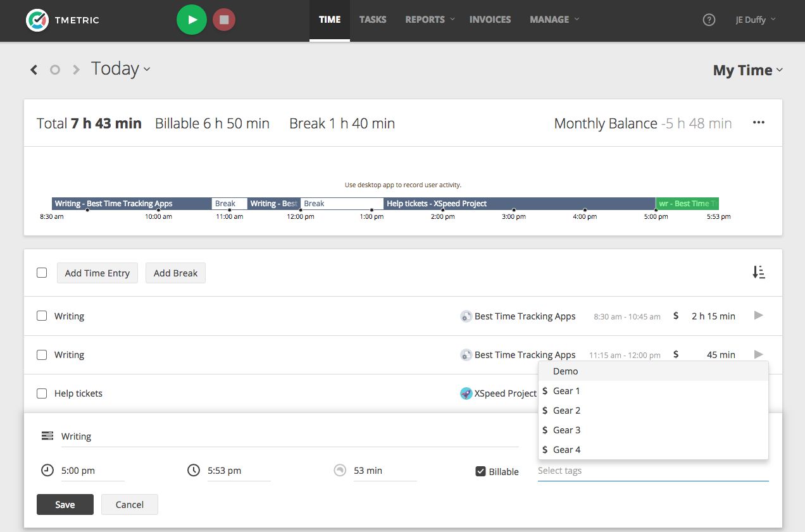Check the Help tickets entry checkbox
805x532 pixels.
click(x=42, y=393)
